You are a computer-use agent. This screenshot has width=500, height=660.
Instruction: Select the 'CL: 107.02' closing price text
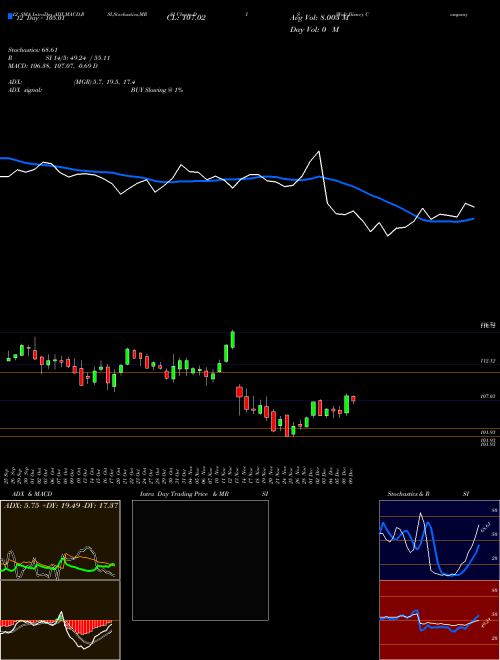[x=186, y=18]
